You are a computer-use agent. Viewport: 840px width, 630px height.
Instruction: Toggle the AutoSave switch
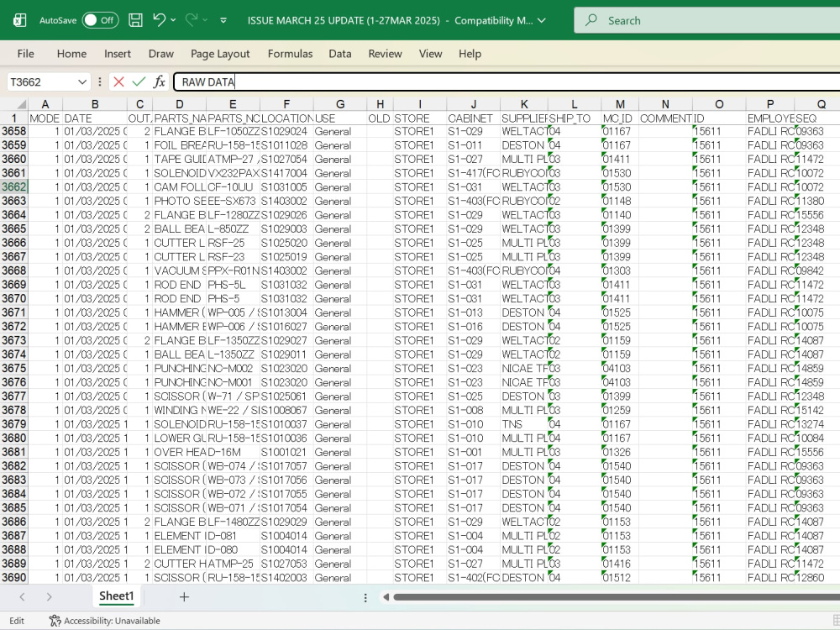click(100, 20)
